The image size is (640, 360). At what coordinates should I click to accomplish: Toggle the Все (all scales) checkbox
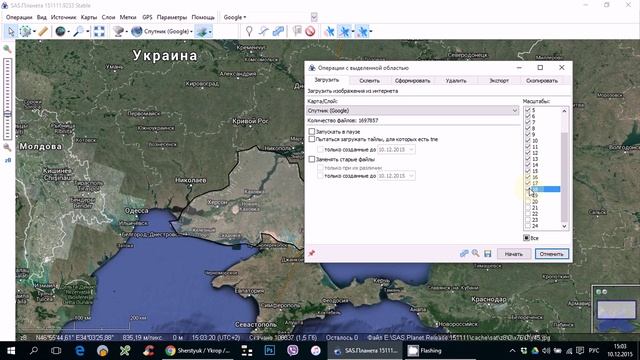click(x=527, y=238)
